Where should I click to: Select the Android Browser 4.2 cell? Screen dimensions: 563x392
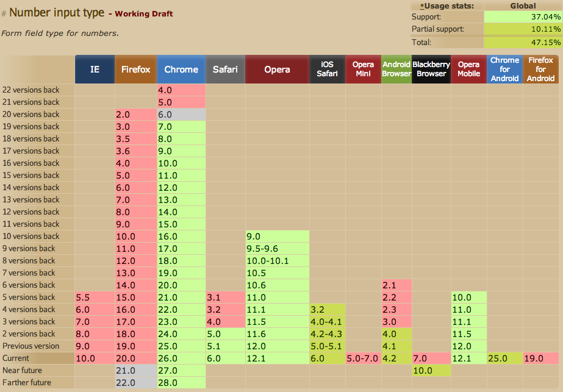pos(396,358)
